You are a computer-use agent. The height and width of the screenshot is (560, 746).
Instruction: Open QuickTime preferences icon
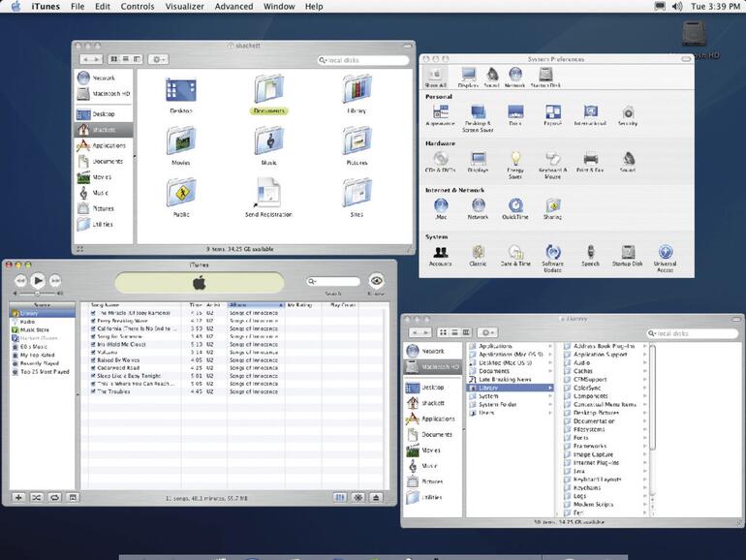[515, 205]
